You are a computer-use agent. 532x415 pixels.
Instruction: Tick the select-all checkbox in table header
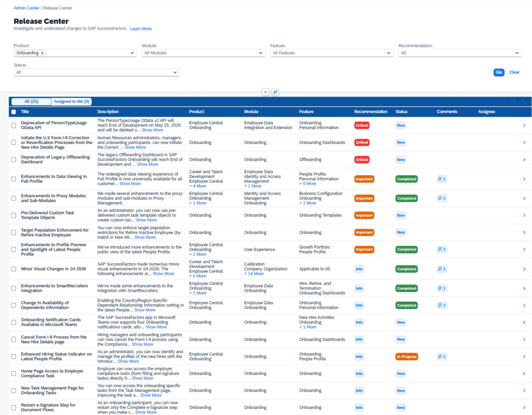click(x=14, y=112)
